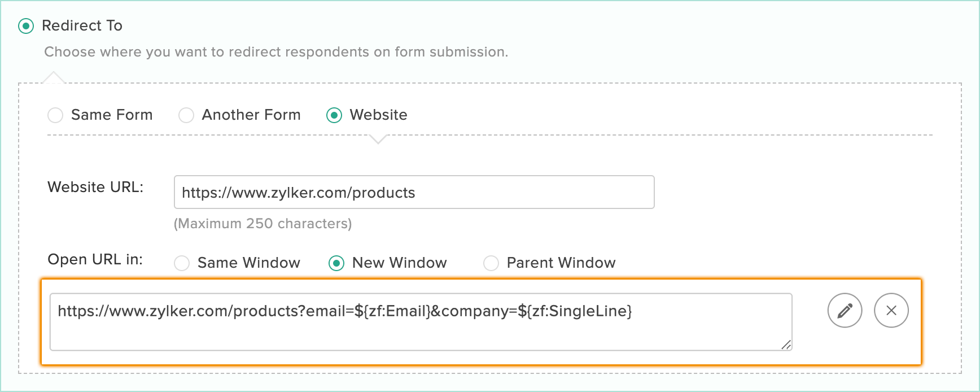Click the 'Redirect To' label text
The image size is (980, 392).
82,25
